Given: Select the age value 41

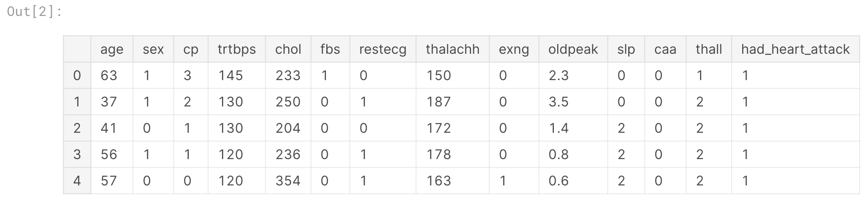Looking at the screenshot, I should pos(109,128).
